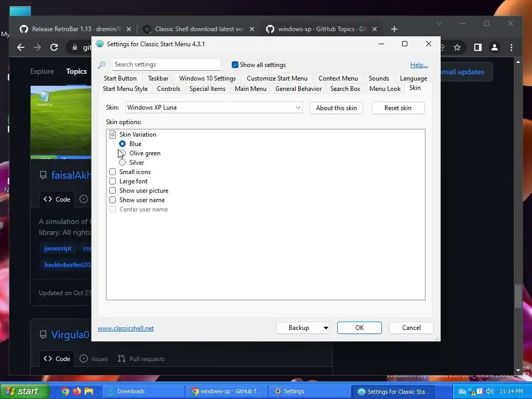Close the Classic Shell download tab
The image size is (532, 399).
pos(252,29)
